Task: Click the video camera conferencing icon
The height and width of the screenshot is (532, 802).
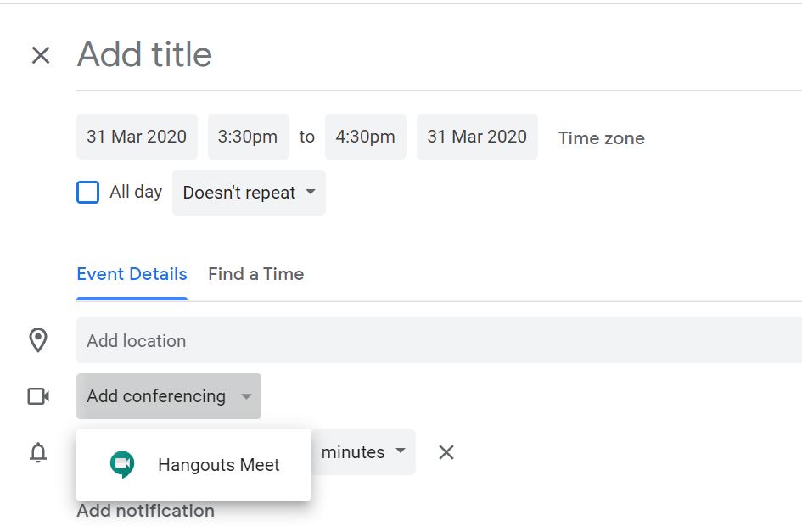Action: [x=38, y=396]
